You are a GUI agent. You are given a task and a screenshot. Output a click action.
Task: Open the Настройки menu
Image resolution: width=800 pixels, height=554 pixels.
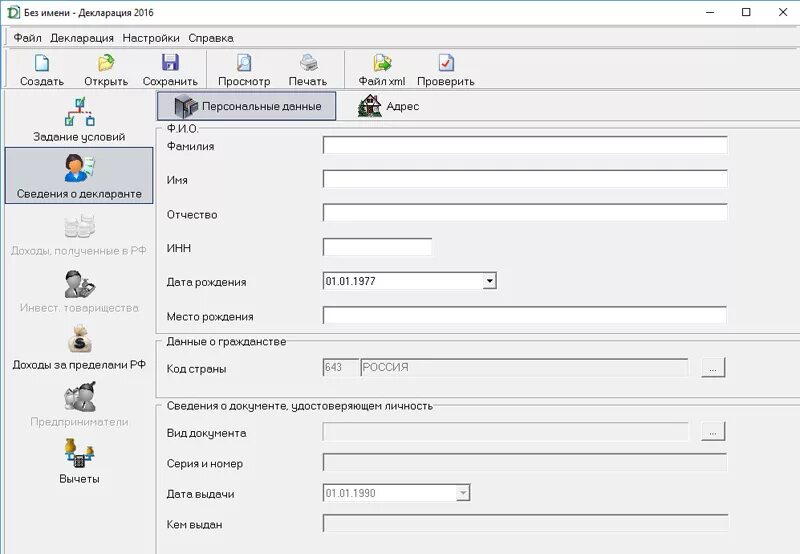pyautogui.click(x=151, y=38)
